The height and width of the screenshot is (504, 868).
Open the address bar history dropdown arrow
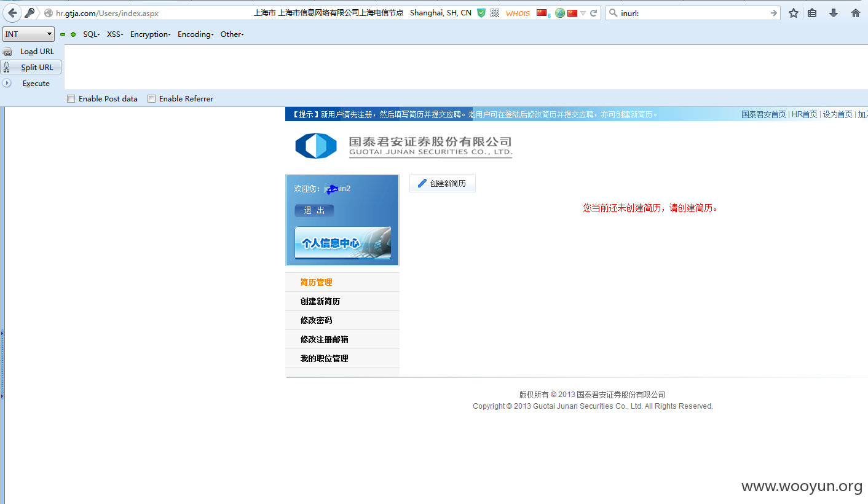(583, 13)
